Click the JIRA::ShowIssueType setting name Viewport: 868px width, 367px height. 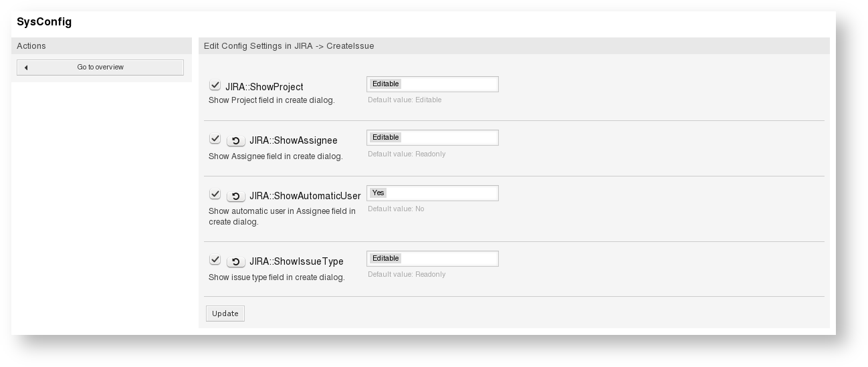(296, 261)
